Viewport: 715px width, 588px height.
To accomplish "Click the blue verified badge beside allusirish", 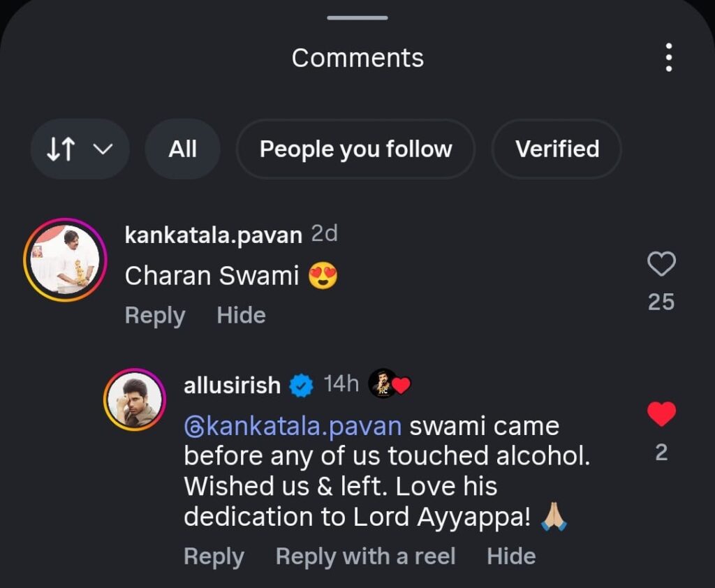I will click(x=302, y=385).
